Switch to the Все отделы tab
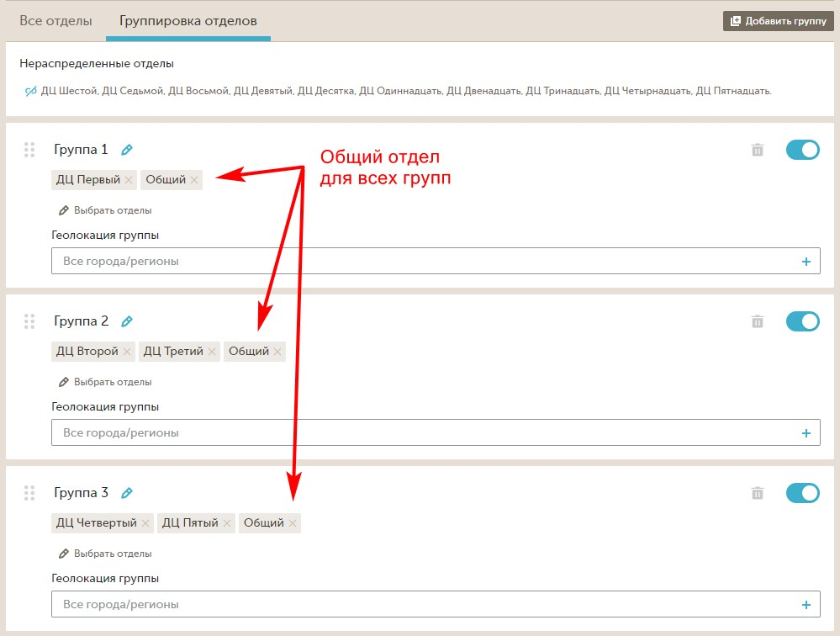840x636 pixels. tap(55, 20)
